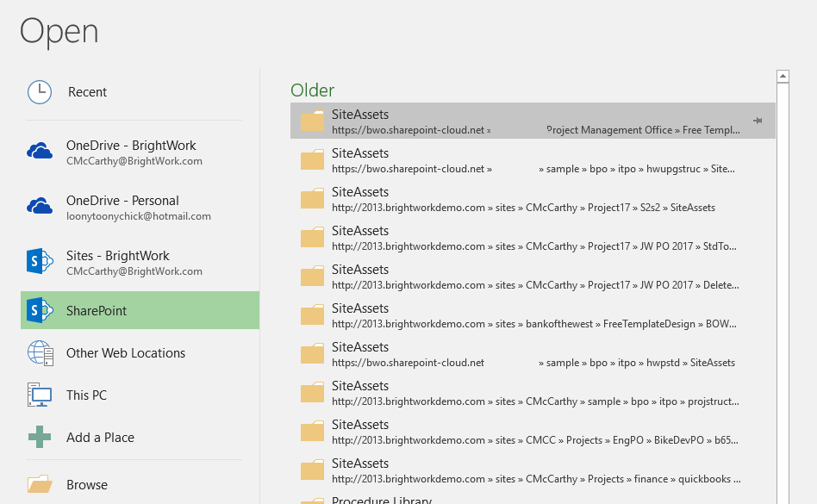Click the Recent clock icon
The width and height of the screenshot is (817, 504).
40,92
